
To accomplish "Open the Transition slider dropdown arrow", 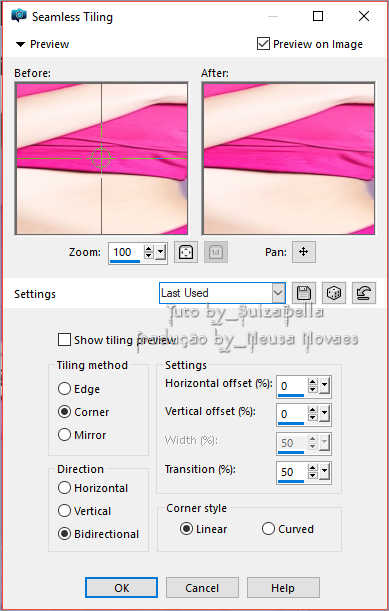I will point(325,472).
